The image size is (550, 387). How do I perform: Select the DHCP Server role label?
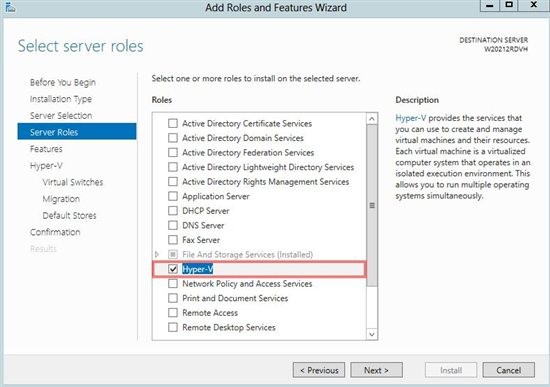point(206,211)
